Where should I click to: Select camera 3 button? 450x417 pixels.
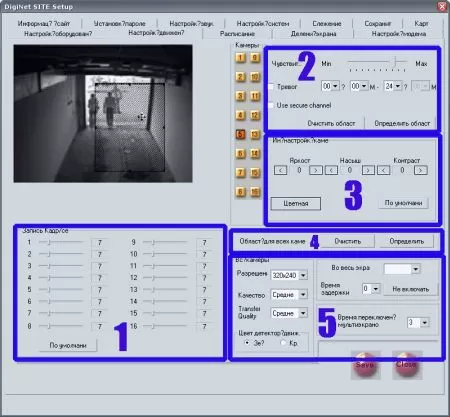pos(240,96)
